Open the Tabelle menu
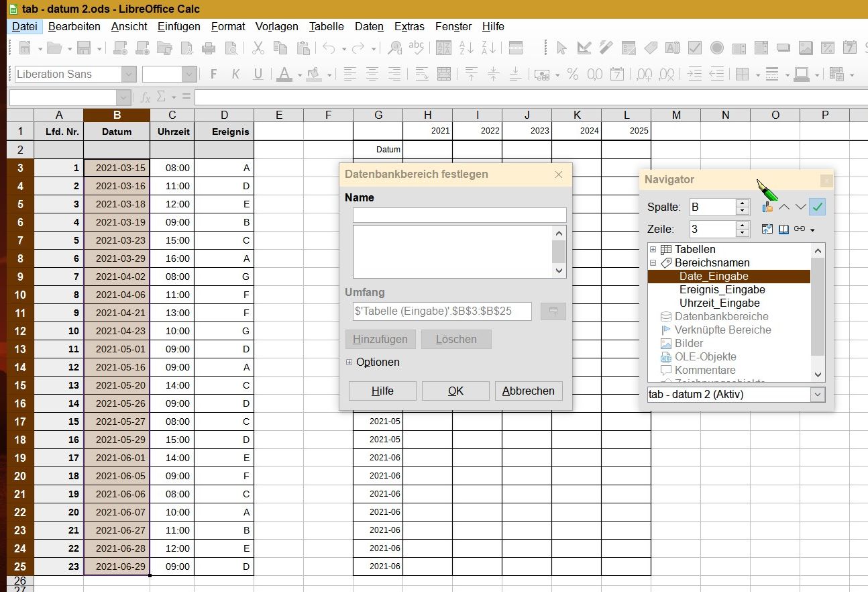Viewport: 868px width, 592px height. 327,26
